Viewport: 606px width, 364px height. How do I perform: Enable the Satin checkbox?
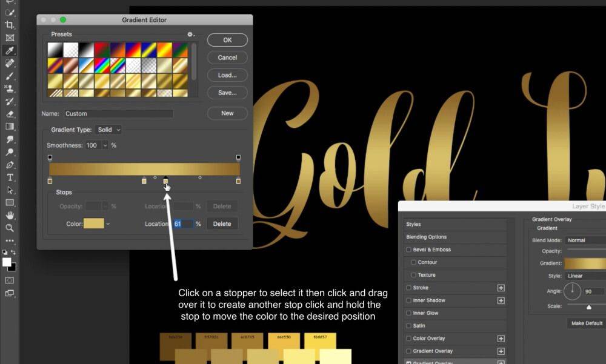click(x=408, y=326)
